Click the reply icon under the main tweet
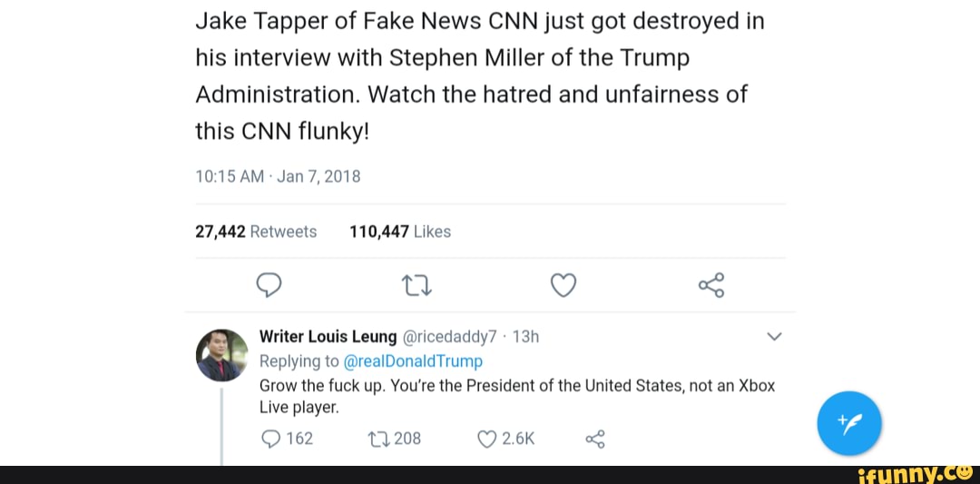980x484 pixels. point(268,286)
